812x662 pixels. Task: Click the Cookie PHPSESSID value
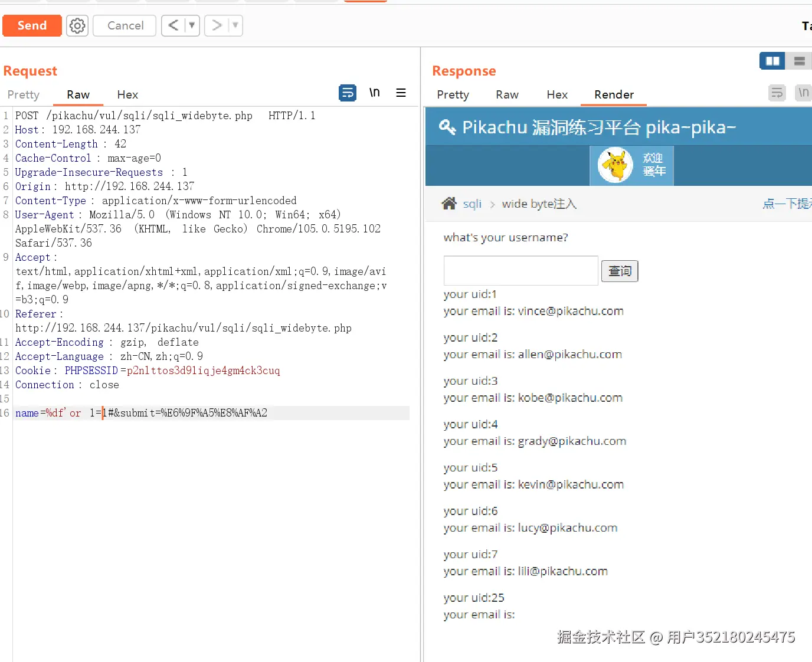pyautogui.click(x=203, y=371)
